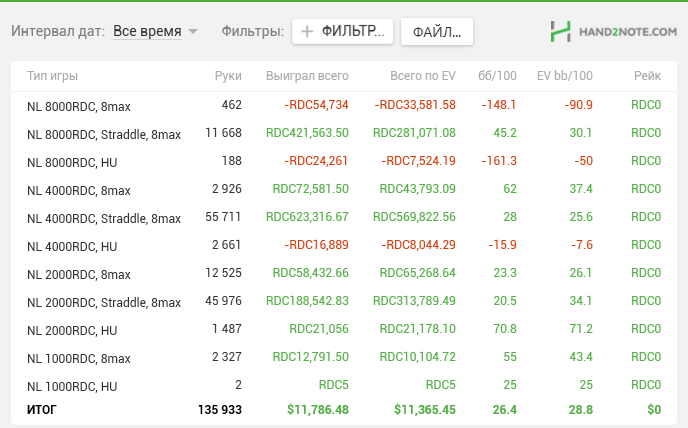Sort by "Выиграл всего" column header
Screen dimensions: 688x428
coord(307,76)
